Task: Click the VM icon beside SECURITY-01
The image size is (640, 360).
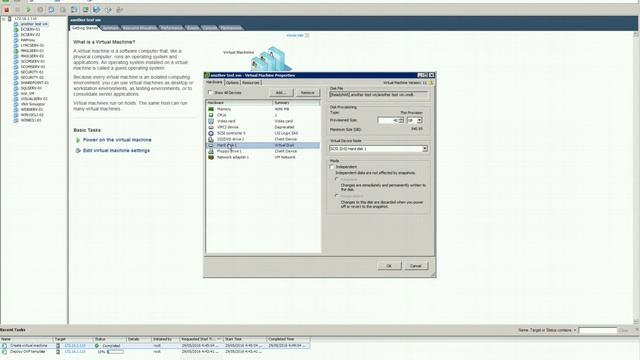Action: coord(16,72)
